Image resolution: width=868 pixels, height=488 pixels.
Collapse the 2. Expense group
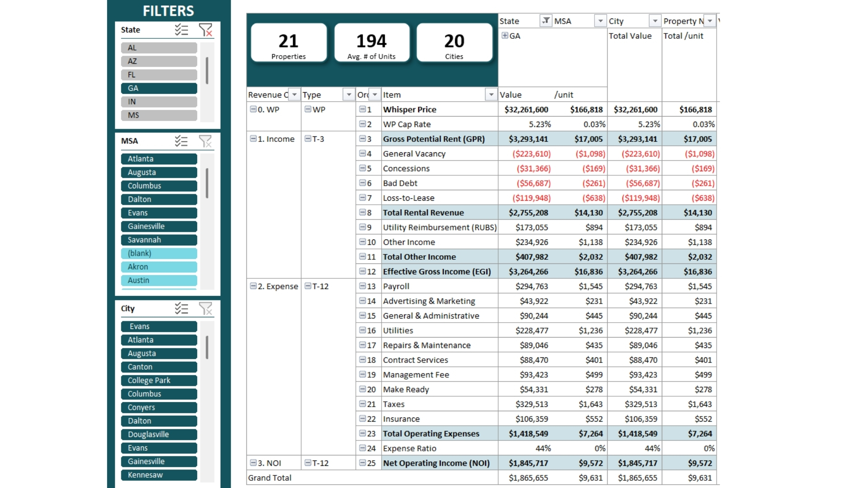click(253, 286)
